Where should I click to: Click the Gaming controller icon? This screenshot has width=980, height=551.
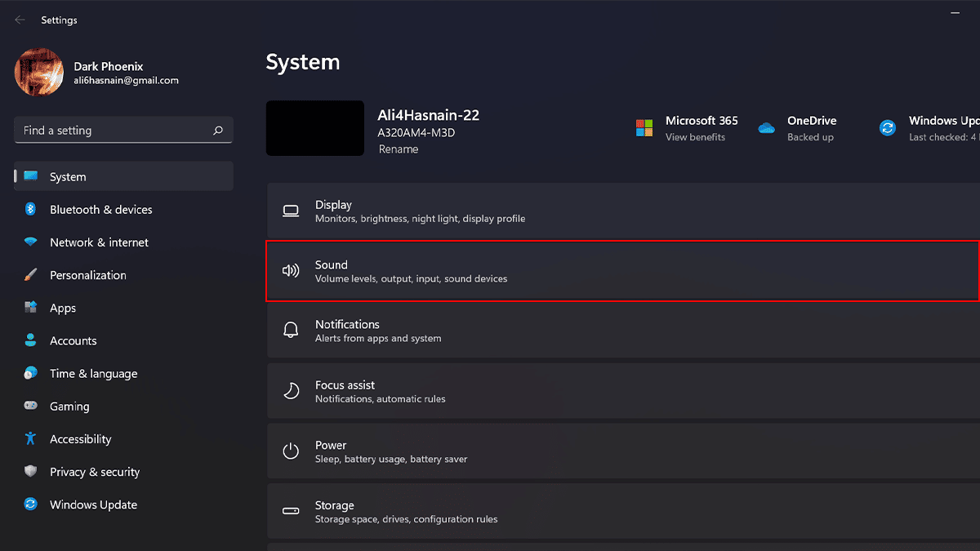31,407
